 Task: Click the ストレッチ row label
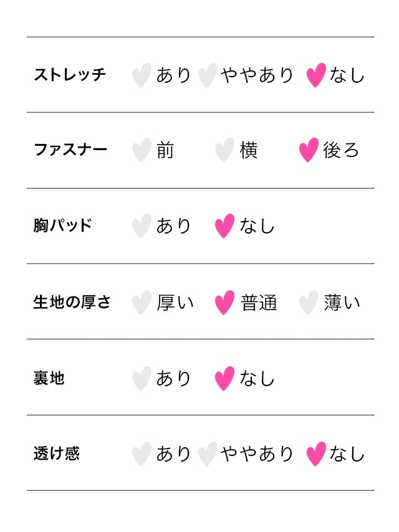70,75
